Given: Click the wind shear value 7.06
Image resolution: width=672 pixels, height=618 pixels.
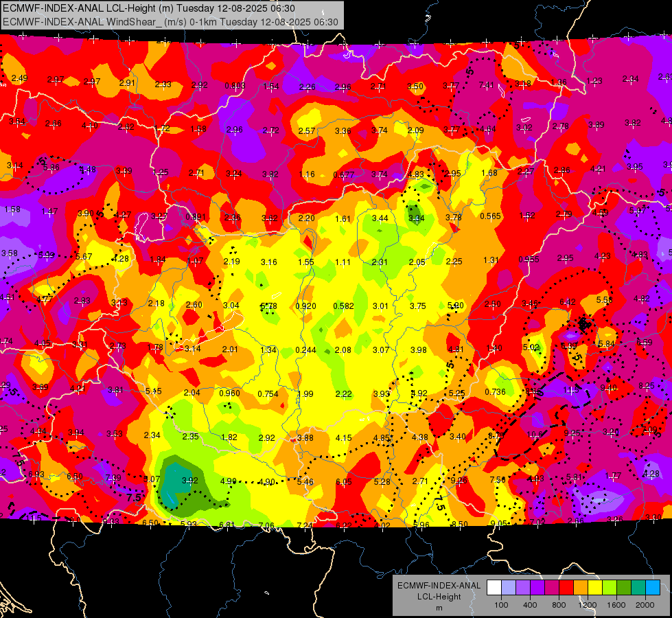Looking at the screenshot, I should click(266, 525).
